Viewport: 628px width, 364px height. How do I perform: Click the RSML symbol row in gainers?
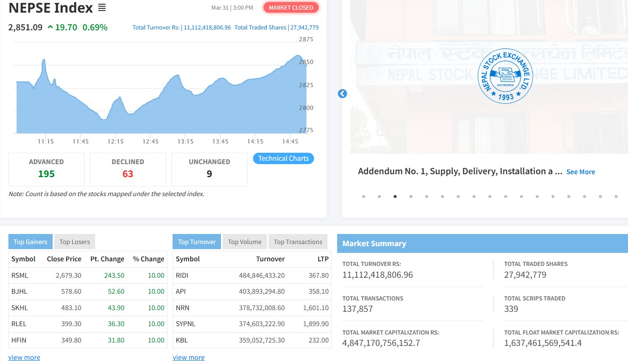(20, 276)
